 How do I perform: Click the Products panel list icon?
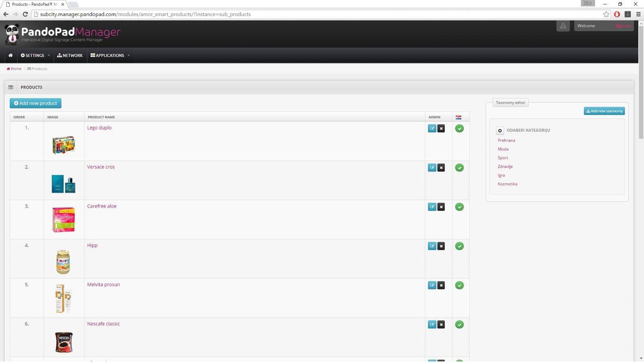pos(11,87)
